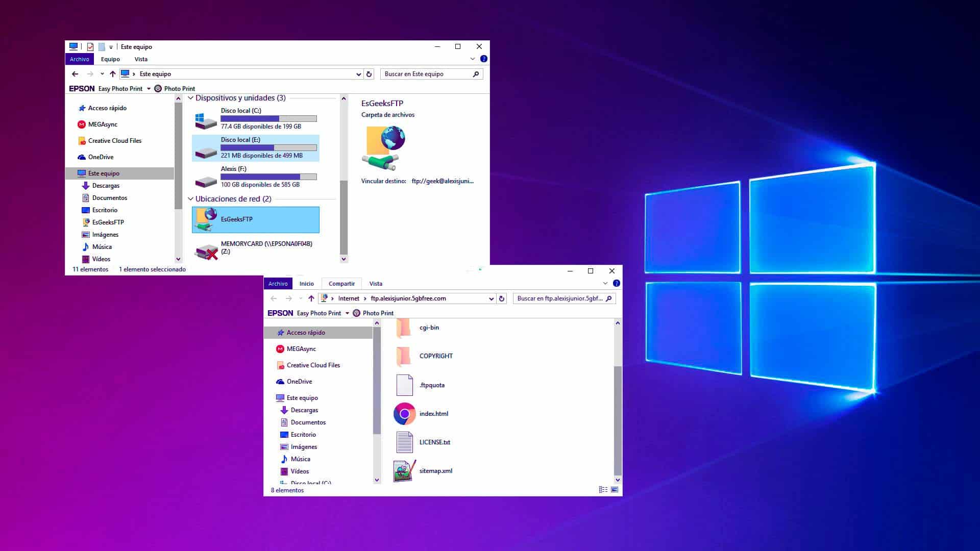Select the LICENSE.txt file

[434, 442]
